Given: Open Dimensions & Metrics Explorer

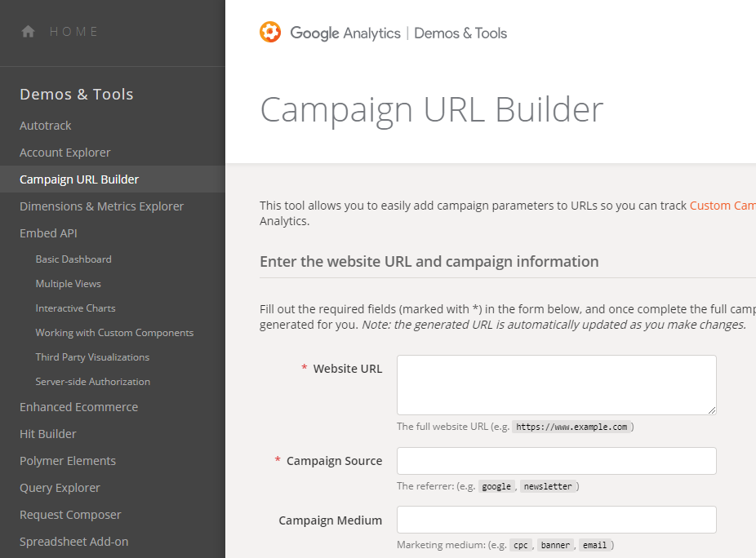Looking at the screenshot, I should click(x=102, y=206).
